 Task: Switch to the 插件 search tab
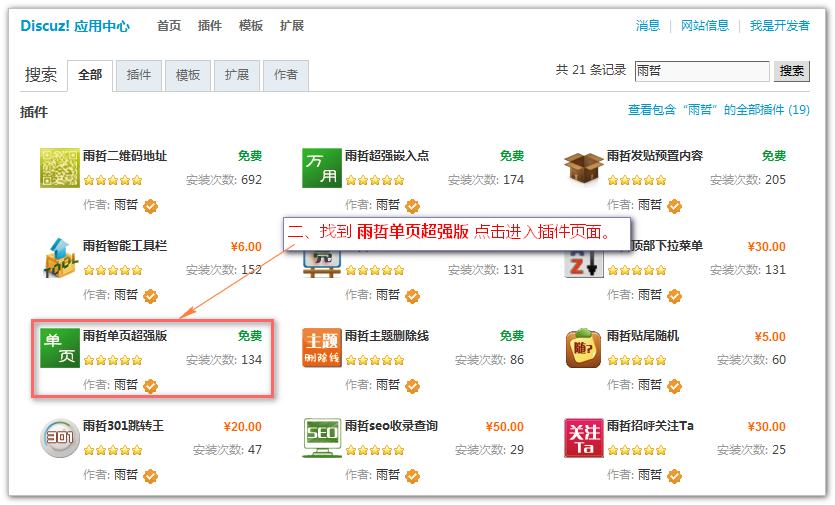coord(139,75)
